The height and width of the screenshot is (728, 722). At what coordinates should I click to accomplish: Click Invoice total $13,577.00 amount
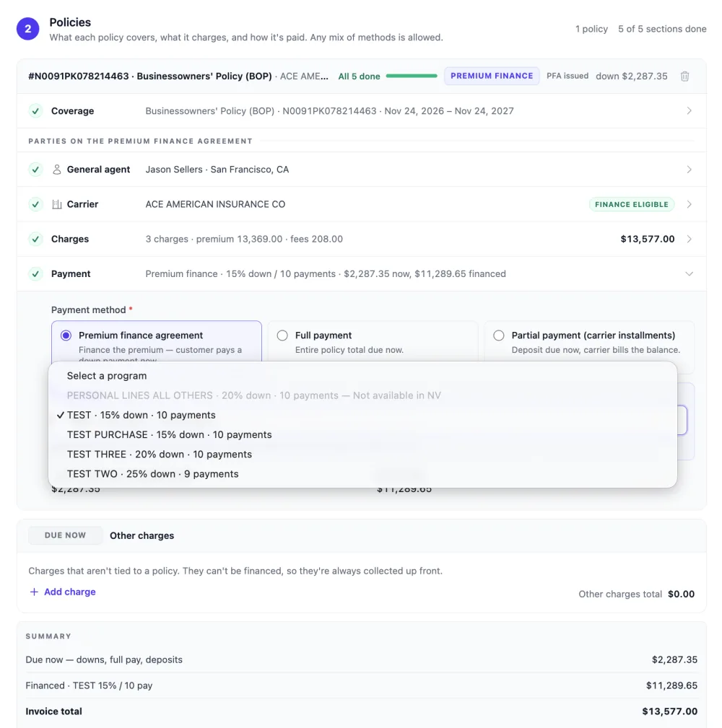click(x=669, y=711)
